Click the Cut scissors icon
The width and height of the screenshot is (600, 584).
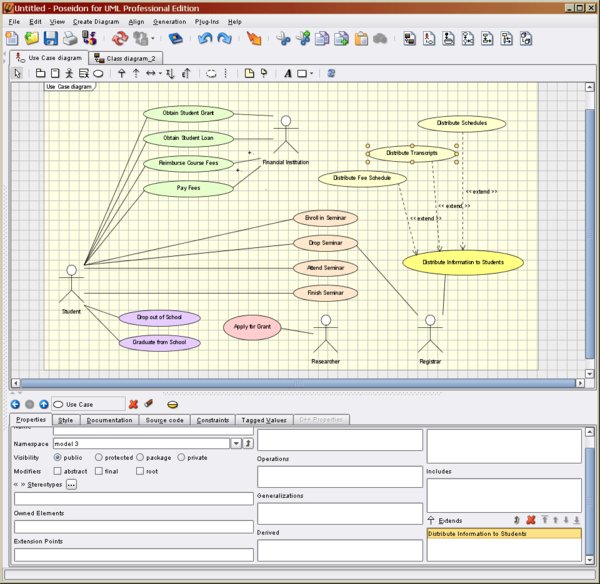tap(283, 39)
